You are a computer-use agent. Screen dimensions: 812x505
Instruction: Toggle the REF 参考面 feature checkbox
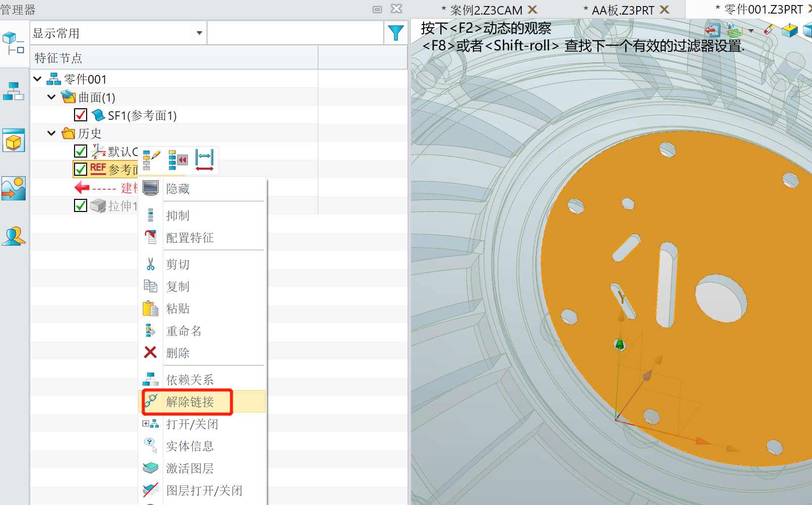pyautogui.click(x=81, y=169)
